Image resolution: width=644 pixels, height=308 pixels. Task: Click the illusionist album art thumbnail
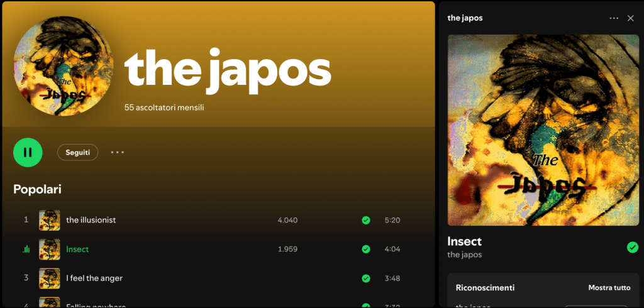(49, 220)
